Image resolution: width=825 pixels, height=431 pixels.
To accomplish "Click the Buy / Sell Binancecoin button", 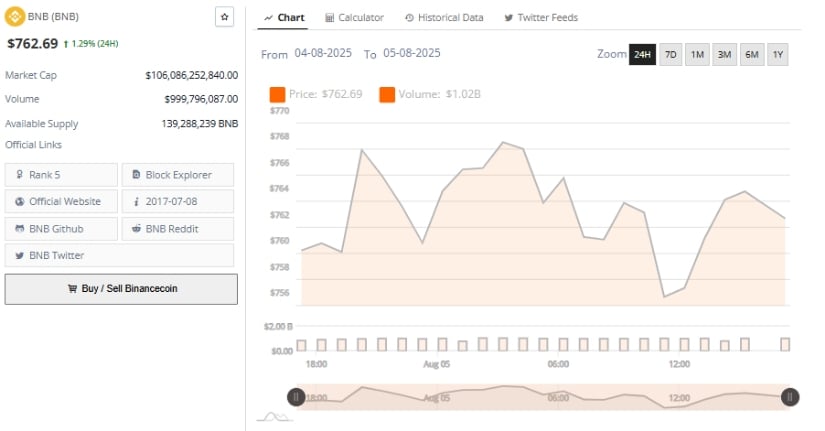I will [x=121, y=288].
